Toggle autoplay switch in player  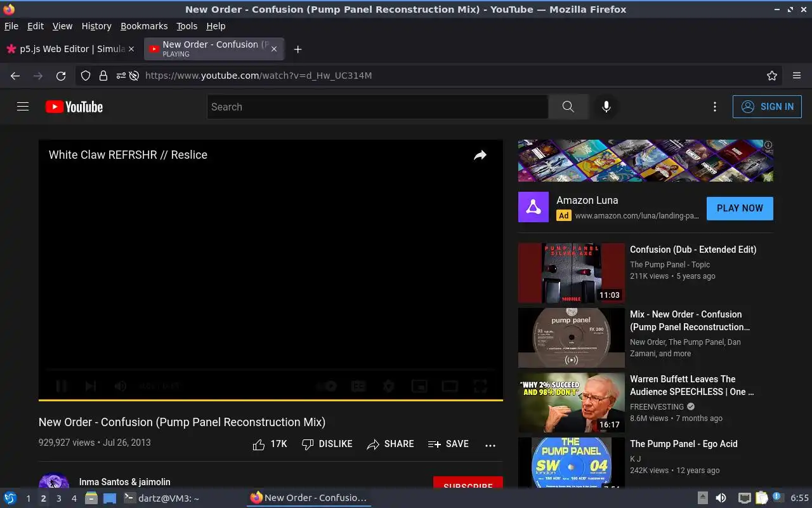click(327, 385)
